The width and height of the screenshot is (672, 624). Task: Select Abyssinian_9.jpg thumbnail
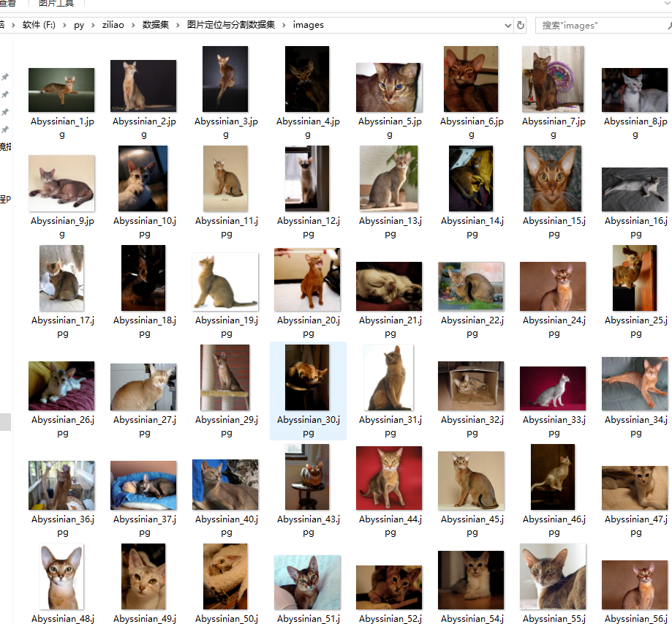pyautogui.click(x=61, y=183)
